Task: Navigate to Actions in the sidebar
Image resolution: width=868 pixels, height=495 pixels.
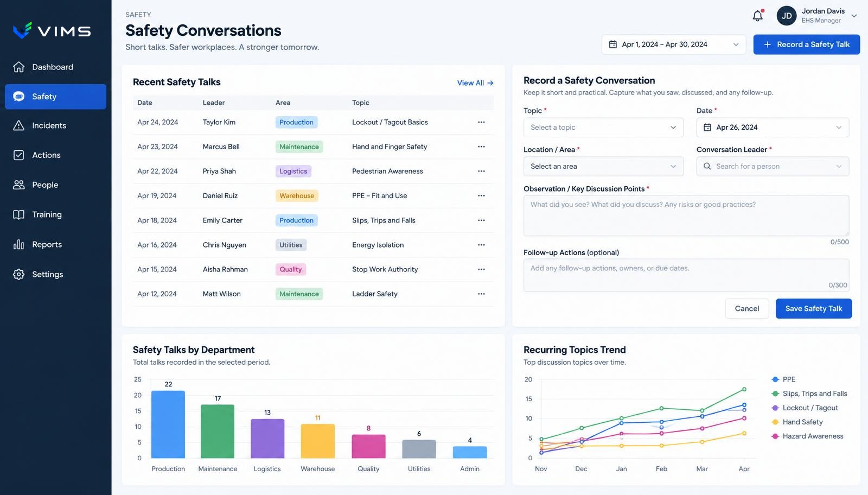Action: (x=55, y=155)
